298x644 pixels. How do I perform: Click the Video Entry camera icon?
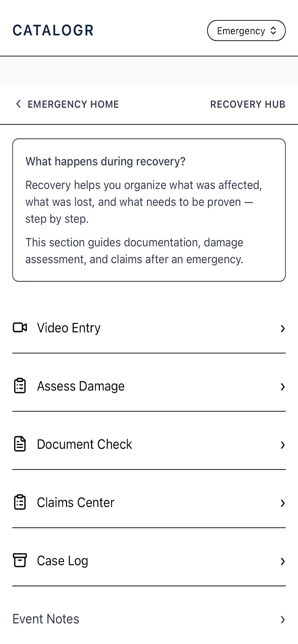tap(20, 328)
